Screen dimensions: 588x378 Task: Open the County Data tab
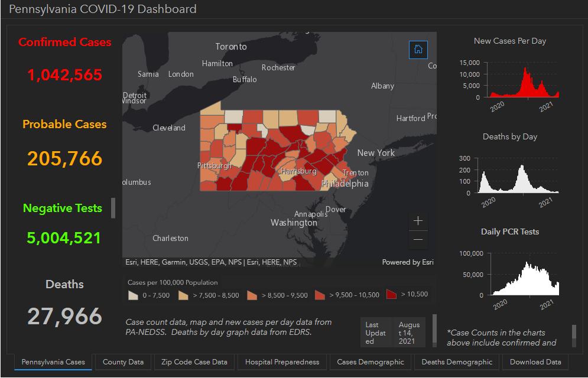click(x=123, y=362)
